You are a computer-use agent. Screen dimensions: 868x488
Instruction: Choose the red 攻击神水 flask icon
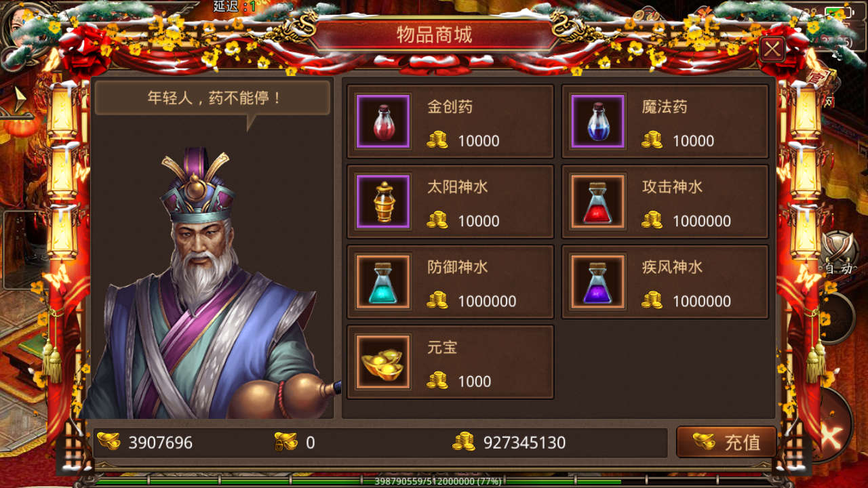[x=597, y=201]
